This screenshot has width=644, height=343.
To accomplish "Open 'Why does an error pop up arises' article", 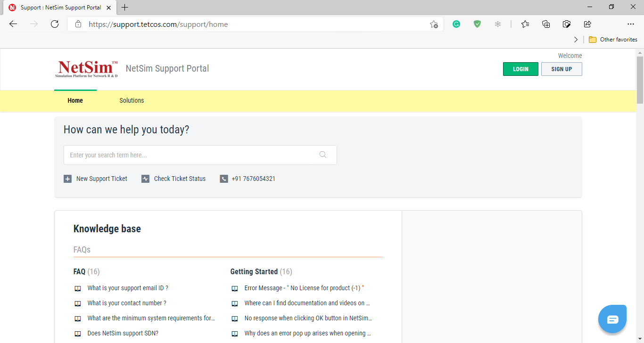I will [308, 333].
